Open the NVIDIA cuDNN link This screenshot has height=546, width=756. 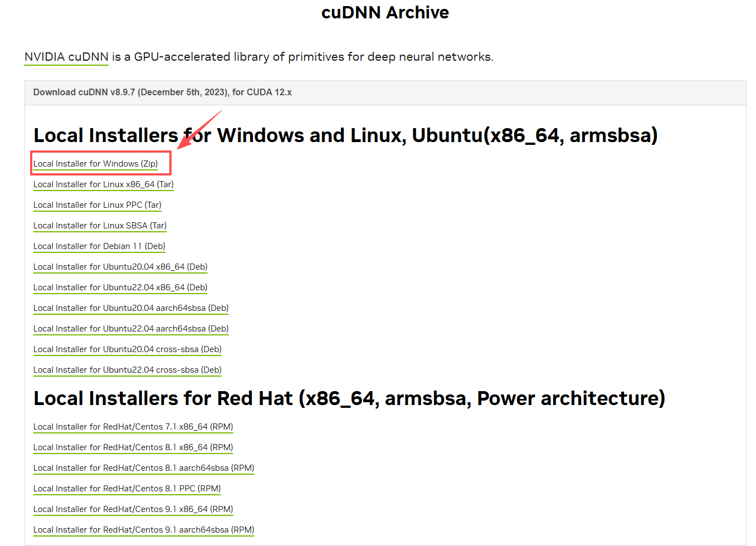point(66,57)
